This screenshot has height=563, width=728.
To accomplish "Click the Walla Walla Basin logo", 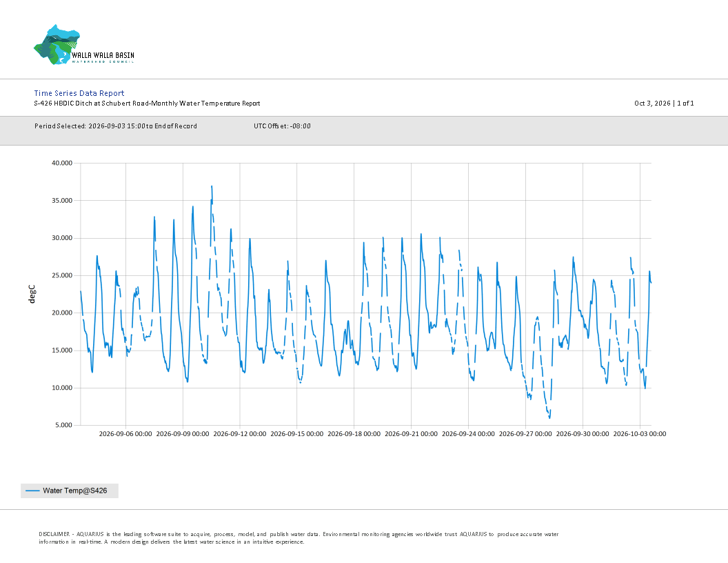I will 84,45.
